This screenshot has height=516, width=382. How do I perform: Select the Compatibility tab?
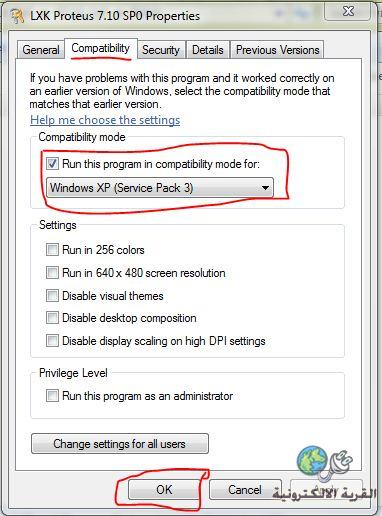pos(101,48)
